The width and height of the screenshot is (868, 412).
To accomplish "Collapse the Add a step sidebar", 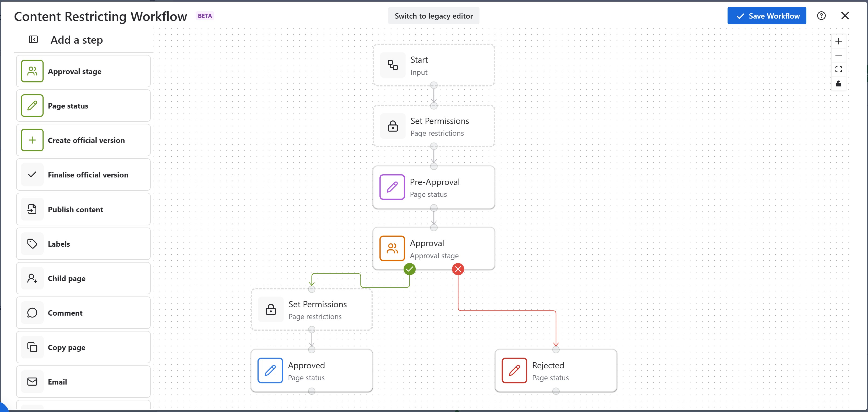I will pos(33,40).
